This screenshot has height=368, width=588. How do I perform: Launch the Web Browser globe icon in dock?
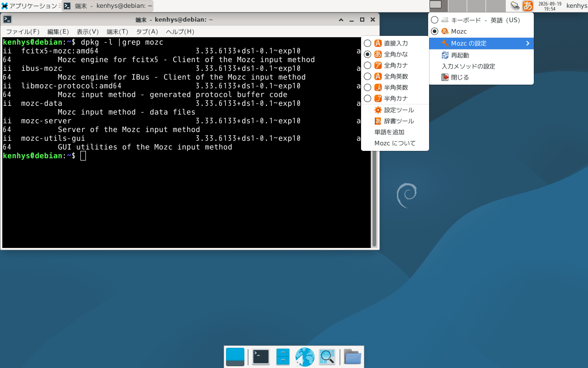[305, 357]
